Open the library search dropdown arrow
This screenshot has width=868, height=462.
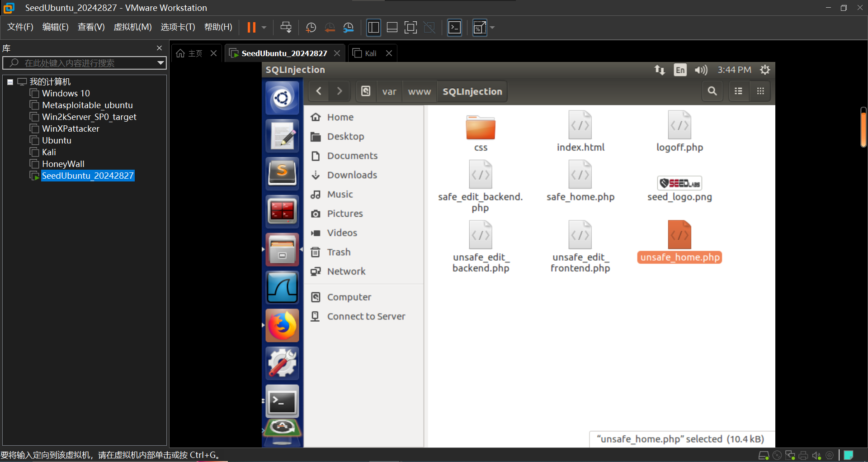[160, 63]
